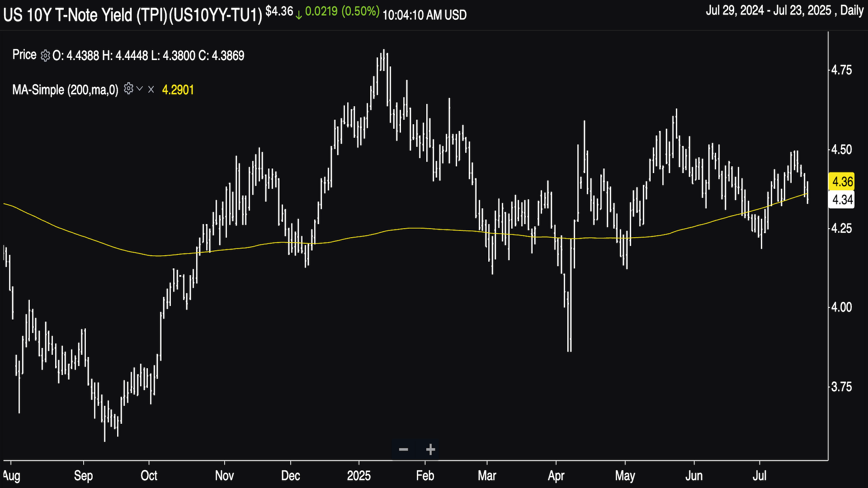The width and height of the screenshot is (868, 488).
Task: Click the 4.50 axis level
Action: (x=842, y=149)
